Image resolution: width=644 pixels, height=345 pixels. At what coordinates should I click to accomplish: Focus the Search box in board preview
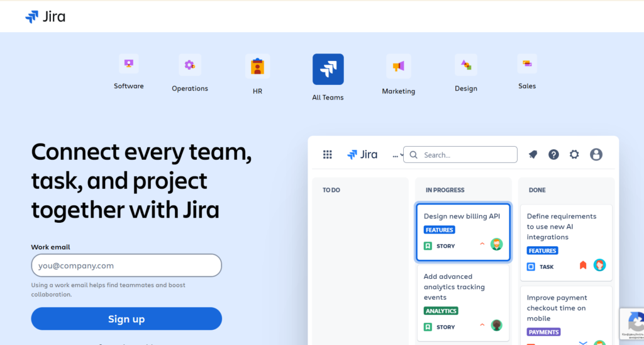460,155
